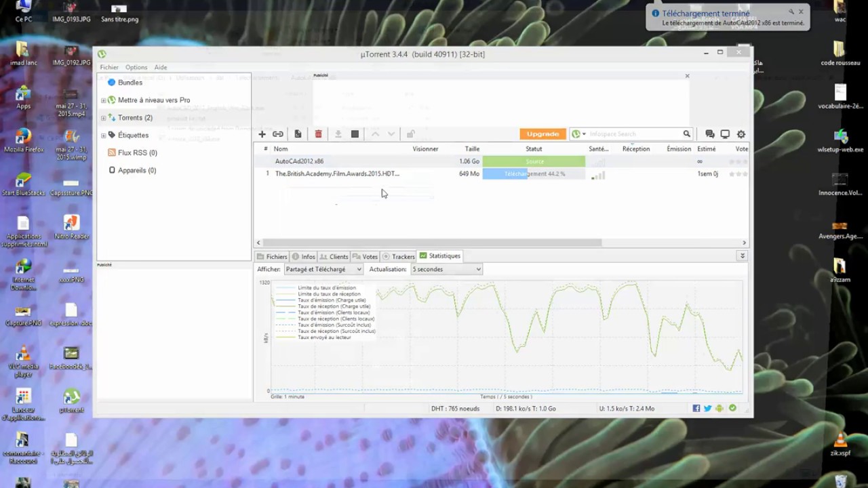Viewport: 868px width, 488px height.
Task: Open the Android icon in status bar
Action: point(719,408)
